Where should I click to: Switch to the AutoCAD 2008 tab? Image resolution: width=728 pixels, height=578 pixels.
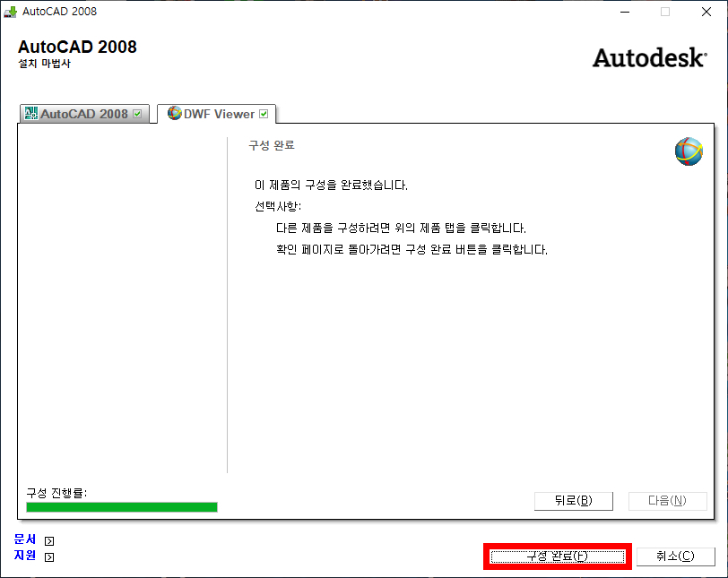84,114
